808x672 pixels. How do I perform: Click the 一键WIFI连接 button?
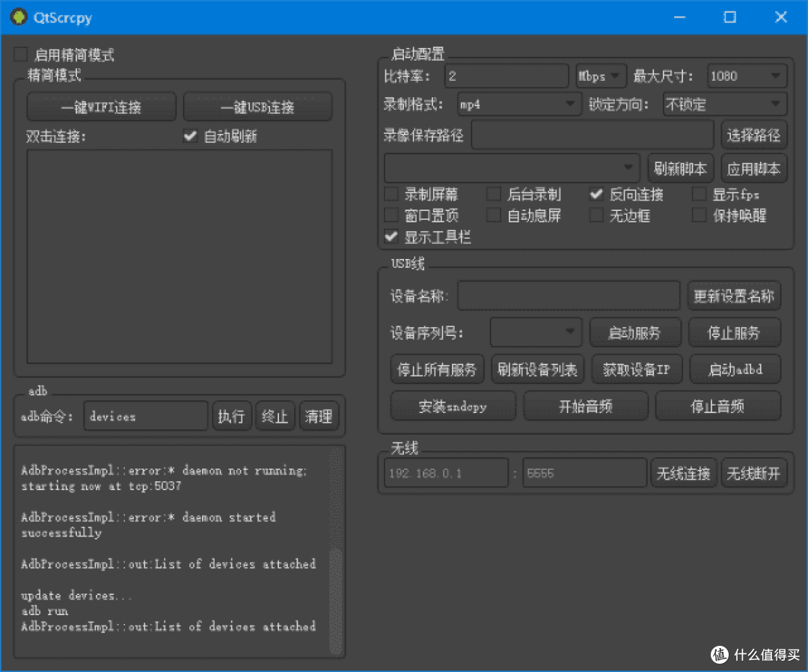(102, 107)
